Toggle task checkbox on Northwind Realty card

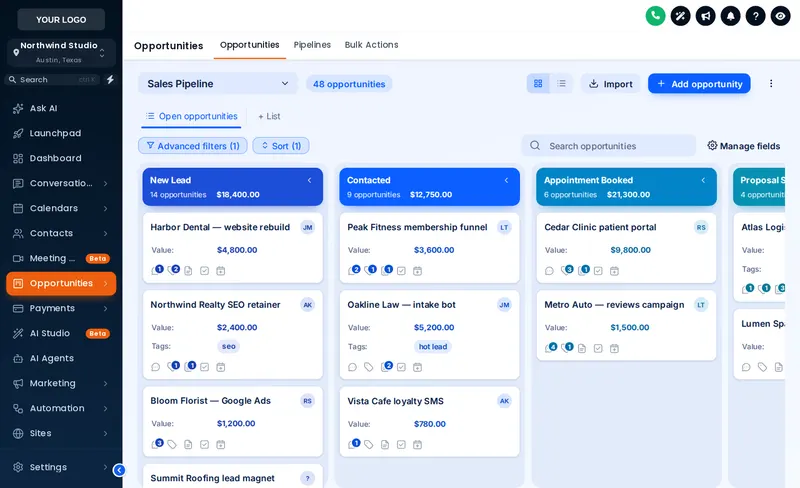tap(205, 367)
